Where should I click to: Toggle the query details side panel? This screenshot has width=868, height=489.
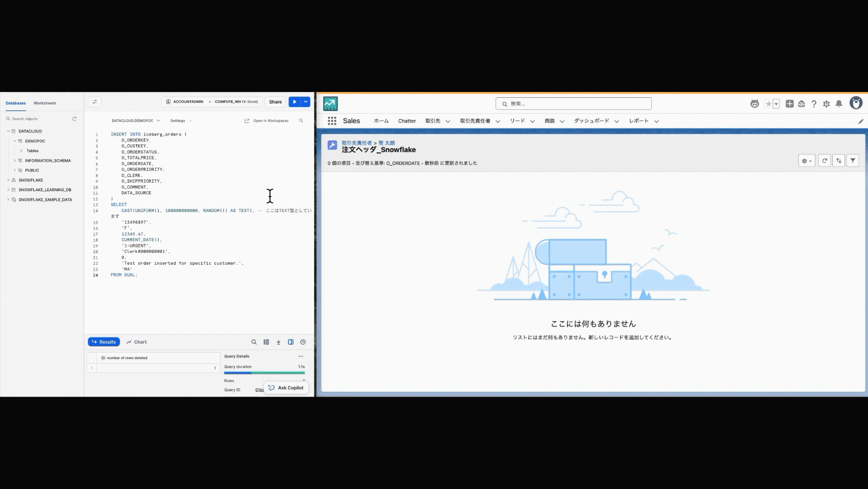click(x=291, y=342)
